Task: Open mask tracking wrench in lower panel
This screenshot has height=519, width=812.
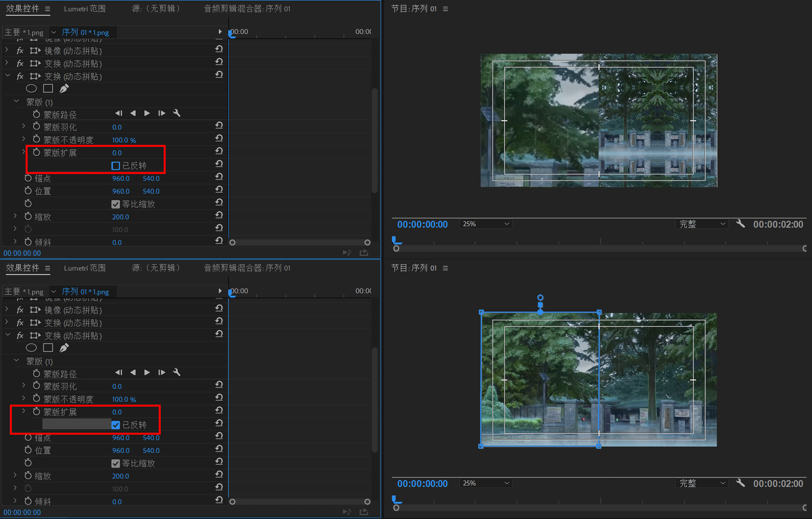Action: click(x=177, y=372)
